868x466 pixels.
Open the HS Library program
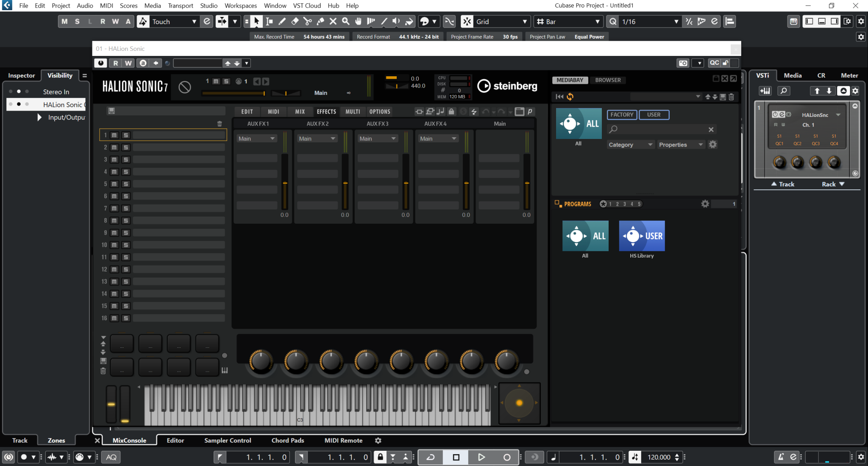tap(641, 236)
